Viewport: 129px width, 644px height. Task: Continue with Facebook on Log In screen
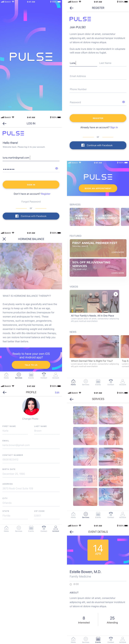(31, 216)
